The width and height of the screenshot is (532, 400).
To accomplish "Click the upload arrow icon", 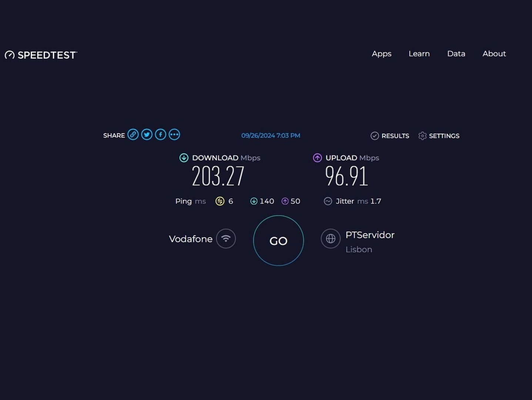I will point(317,158).
